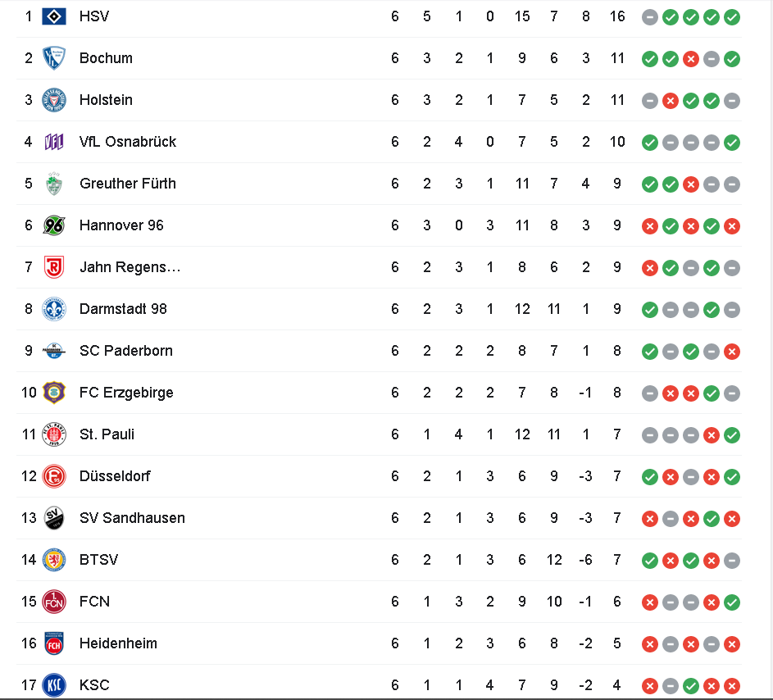
Task: Select the Holstein club crest
Action: click(x=54, y=100)
